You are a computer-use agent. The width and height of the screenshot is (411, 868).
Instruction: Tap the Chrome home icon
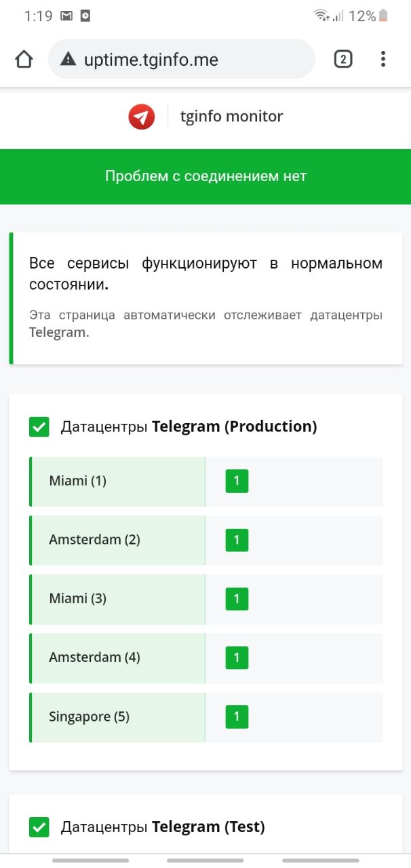click(24, 60)
